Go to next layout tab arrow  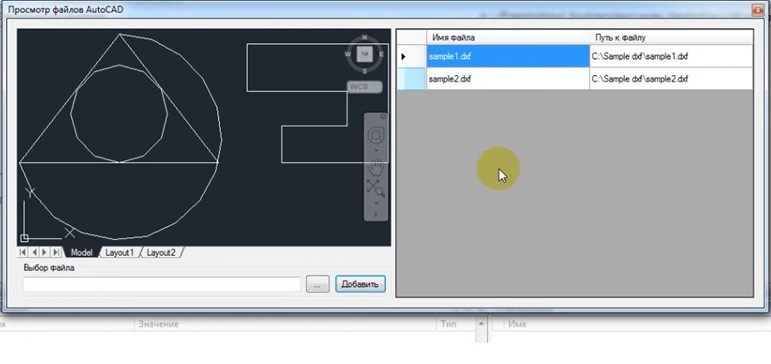[x=45, y=252]
